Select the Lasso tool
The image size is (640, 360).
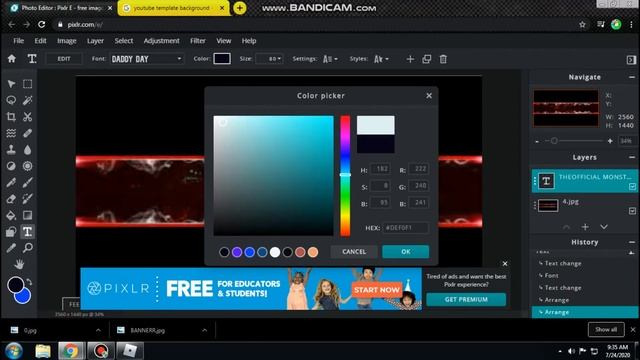click(11, 100)
